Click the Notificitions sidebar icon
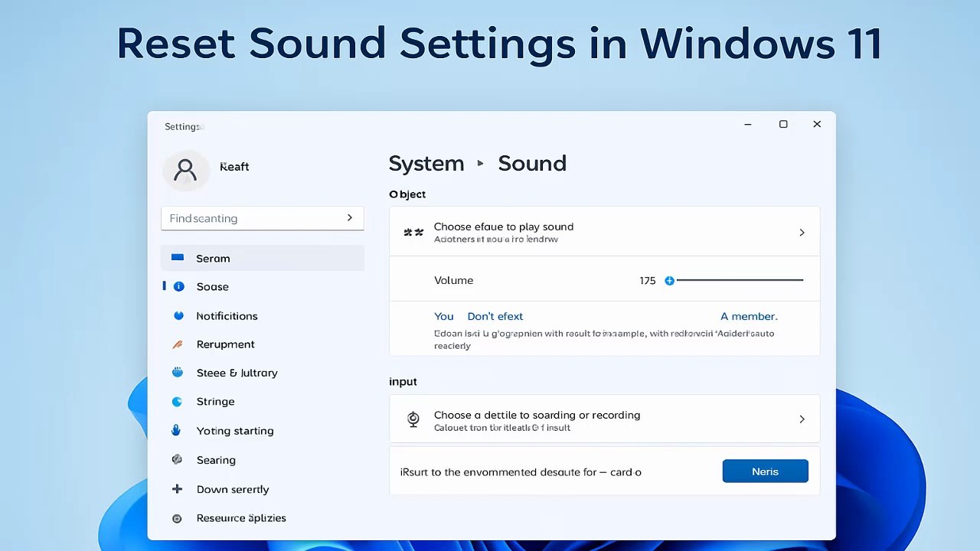 click(x=178, y=315)
